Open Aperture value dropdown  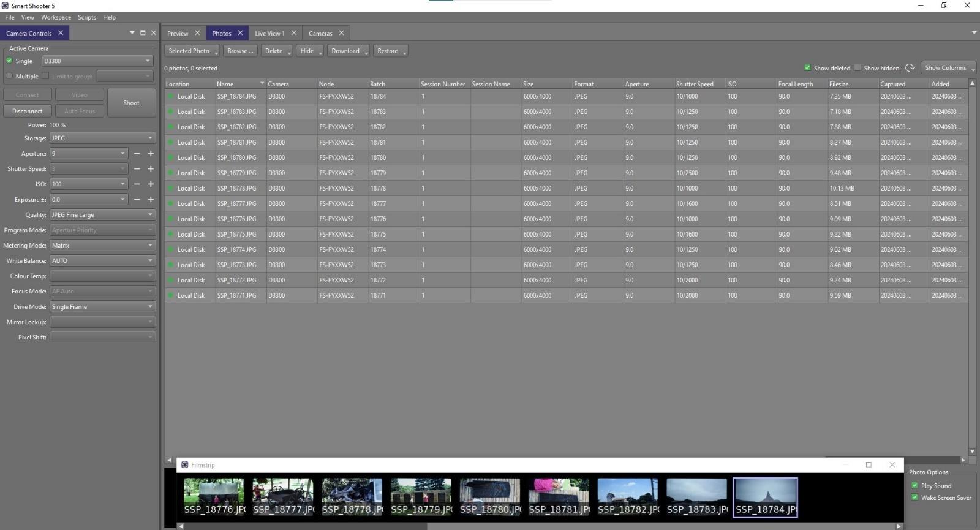pos(88,154)
